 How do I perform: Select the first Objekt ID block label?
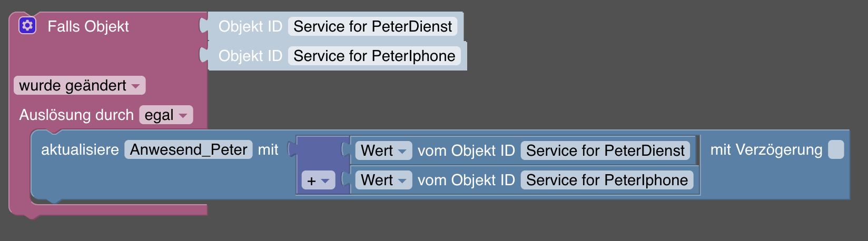pos(250,26)
